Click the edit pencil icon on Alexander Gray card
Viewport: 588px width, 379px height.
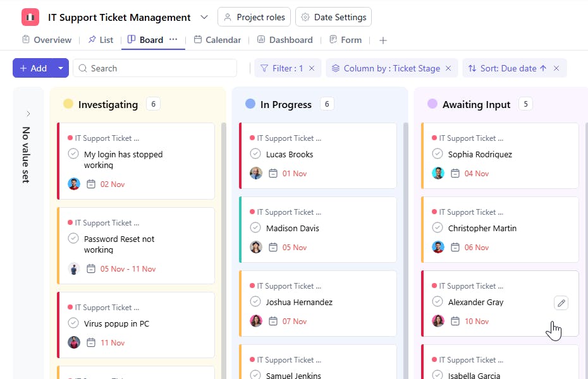[561, 303]
